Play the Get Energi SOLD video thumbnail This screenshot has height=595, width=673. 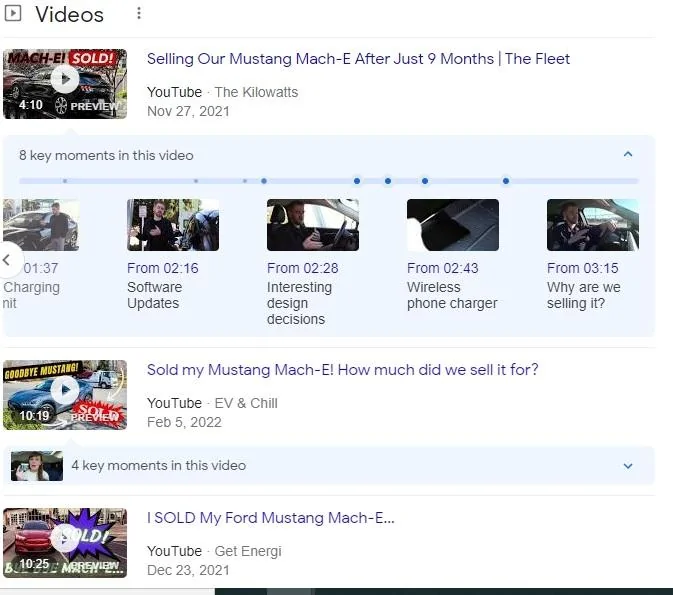click(x=65, y=543)
